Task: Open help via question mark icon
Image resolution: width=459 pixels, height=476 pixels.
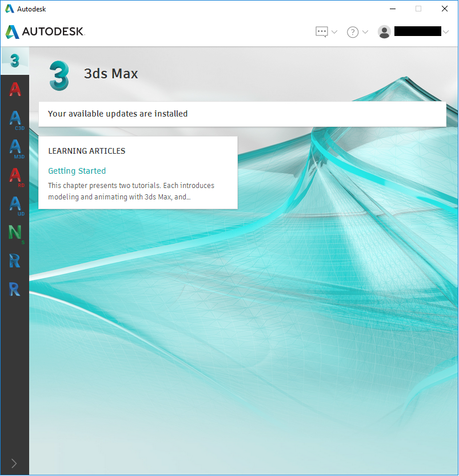Action: pos(353,32)
